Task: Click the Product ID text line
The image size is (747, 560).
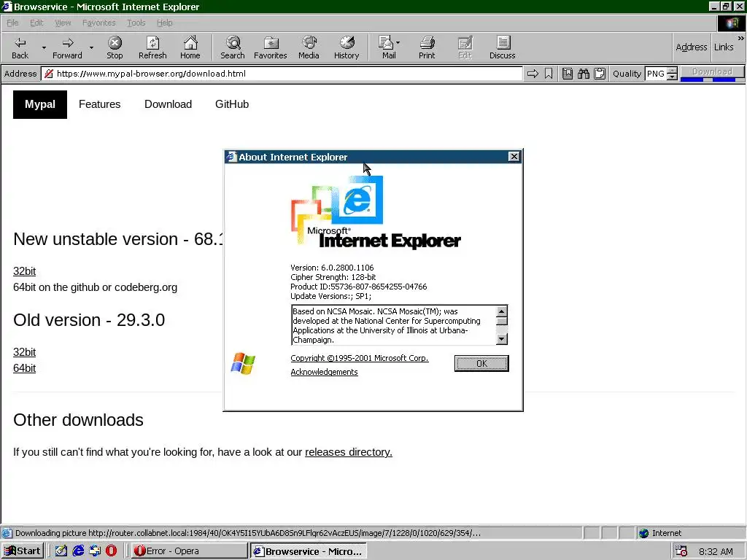Action: [359, 287]
